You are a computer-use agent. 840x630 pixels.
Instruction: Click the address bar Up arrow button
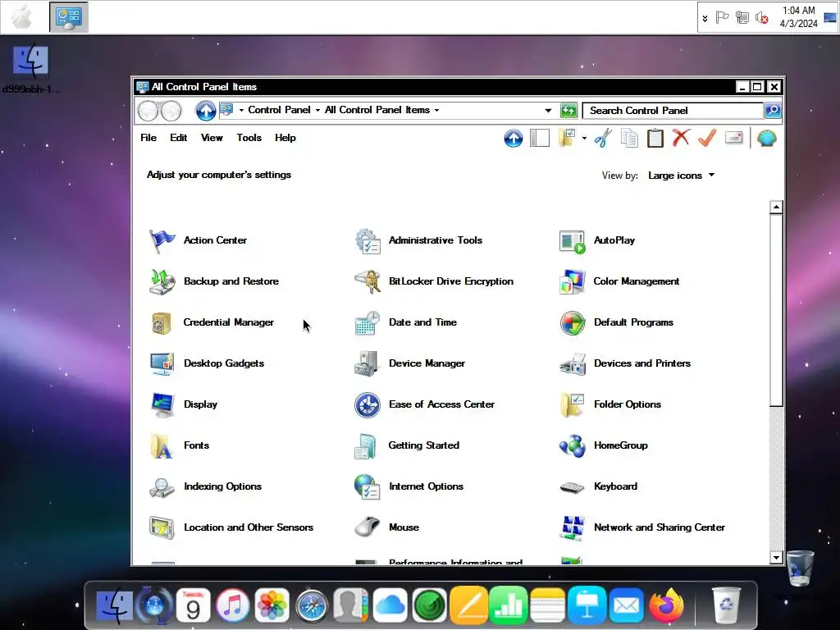tap(206, 111)
